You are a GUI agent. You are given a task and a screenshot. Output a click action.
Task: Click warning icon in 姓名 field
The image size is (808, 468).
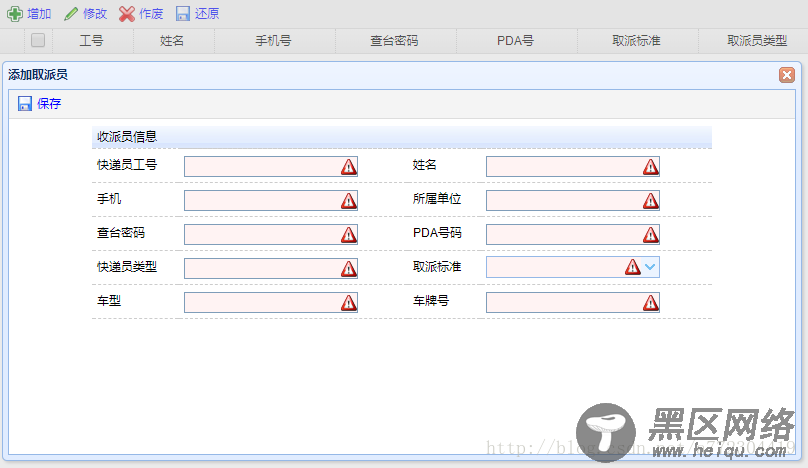tap(651, 167)
